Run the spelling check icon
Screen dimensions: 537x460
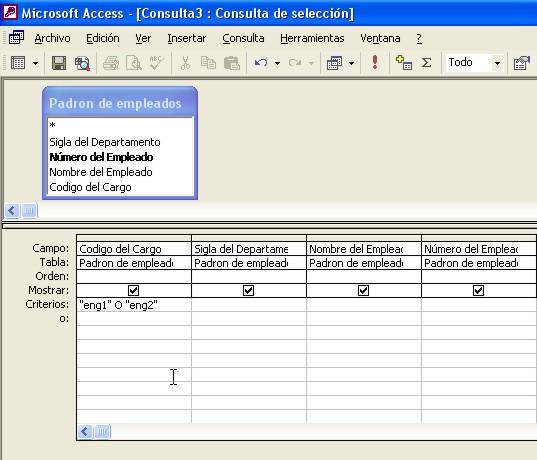tap(156, 63)
